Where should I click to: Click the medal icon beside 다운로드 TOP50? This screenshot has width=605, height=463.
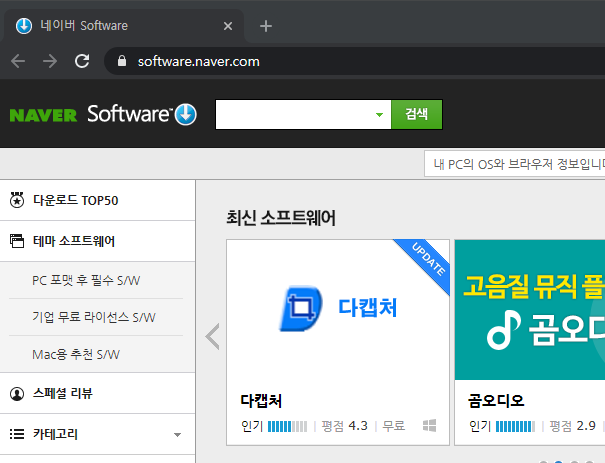click(17, 200)
